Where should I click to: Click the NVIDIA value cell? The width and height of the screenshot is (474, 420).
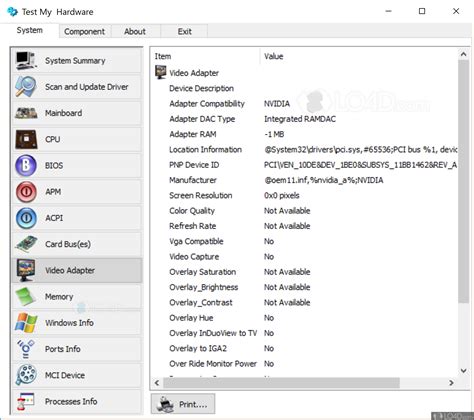(277, 104)
